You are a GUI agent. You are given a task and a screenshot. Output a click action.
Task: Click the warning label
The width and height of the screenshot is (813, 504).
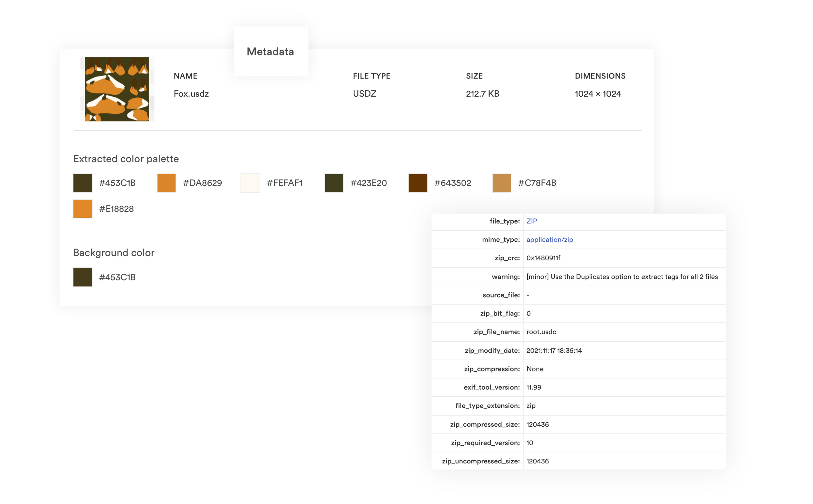[506, 277]
